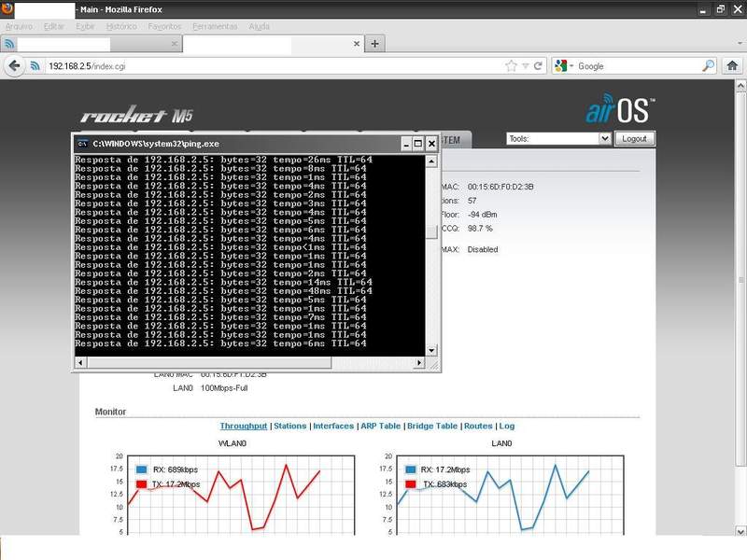The image size is (747, 560).
Task: Click console vertical scrollbar up arrow
Action: pyautogui.click(x=431, y=161)
